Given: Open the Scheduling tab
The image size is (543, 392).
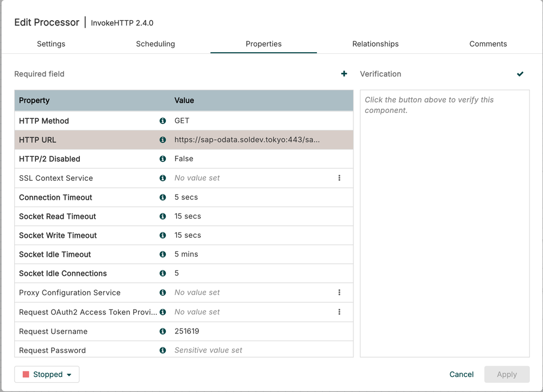Looking at the screenshot, I should [155, 44].
